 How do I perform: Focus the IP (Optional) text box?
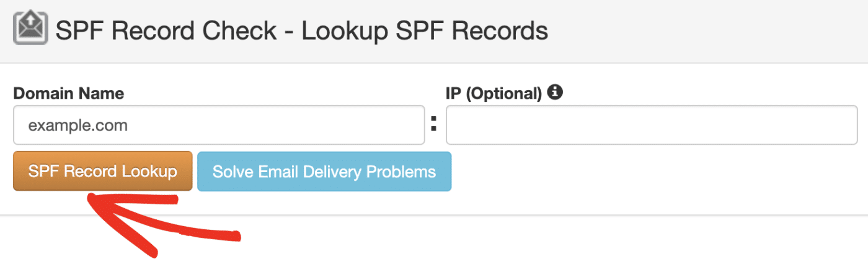pyautogui.click(x=651, y=126)
